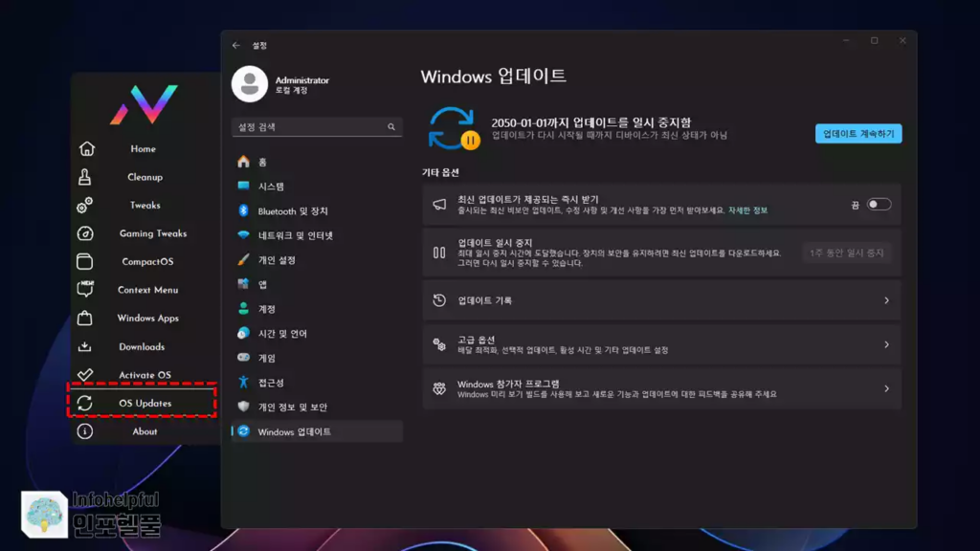Click the 홈 house icon in settings sidebar
980x551 pixels.
click(244, 162)
